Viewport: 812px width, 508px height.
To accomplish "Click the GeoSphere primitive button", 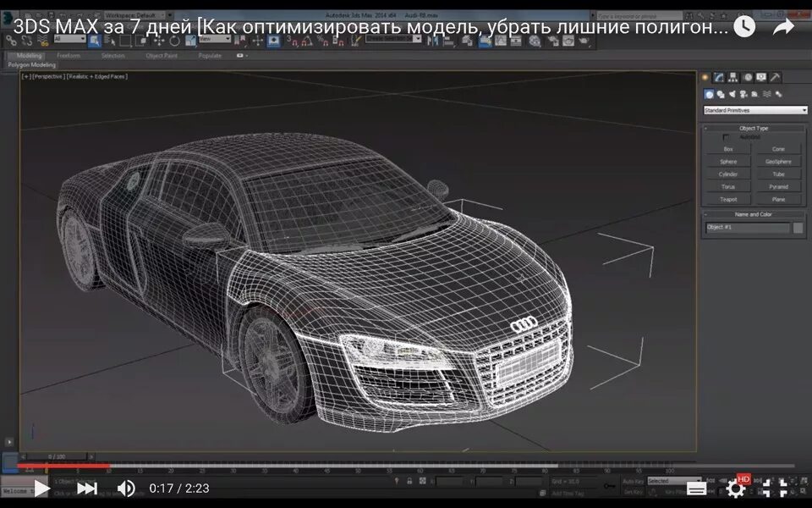I will click(x=778, y=162).
